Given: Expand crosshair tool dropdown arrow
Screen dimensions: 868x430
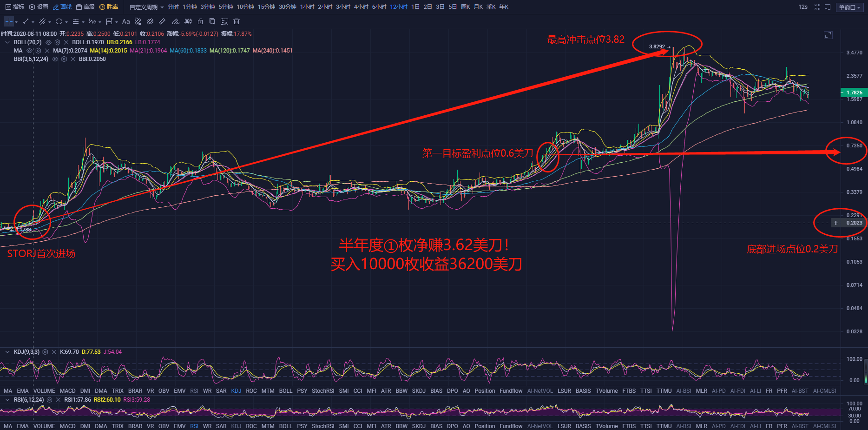Looking at the screenshot, I should 16,22.
